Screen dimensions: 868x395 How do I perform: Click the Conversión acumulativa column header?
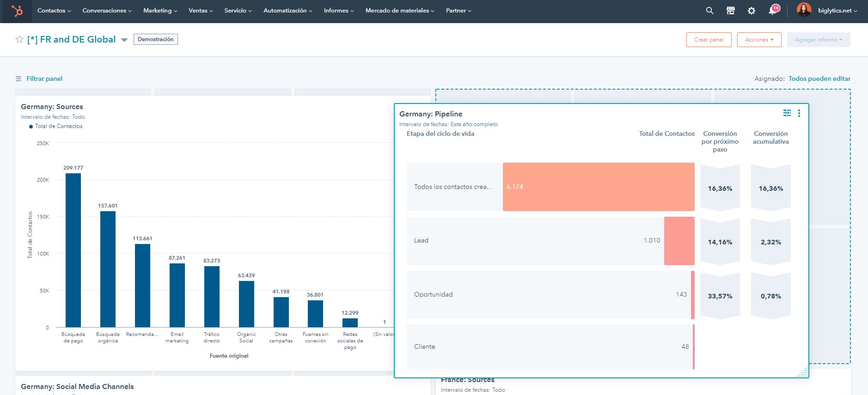[770, 137]
